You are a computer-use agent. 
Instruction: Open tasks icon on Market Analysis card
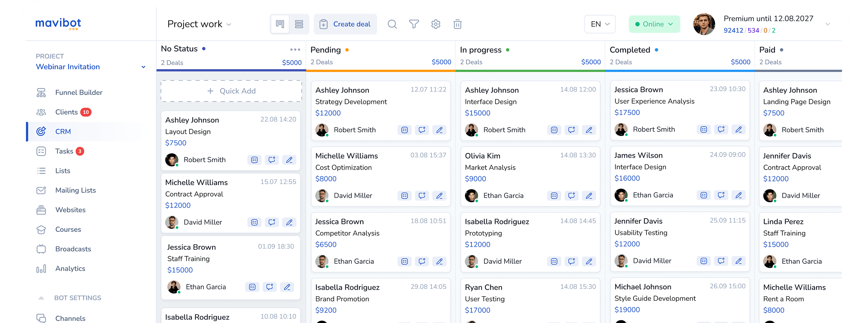pyautogui.click(x=554, y=196)
